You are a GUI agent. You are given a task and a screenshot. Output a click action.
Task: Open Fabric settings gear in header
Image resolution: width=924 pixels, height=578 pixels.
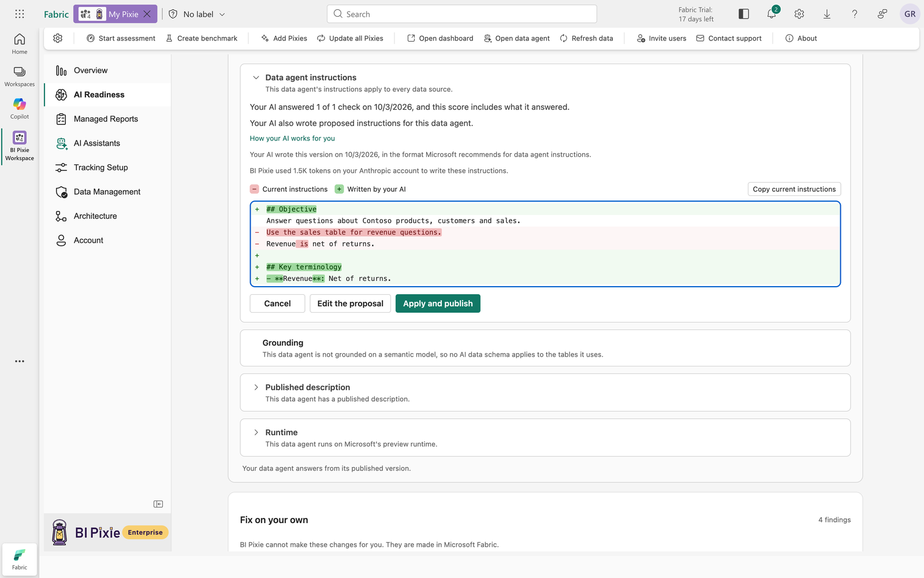point(799,14)
